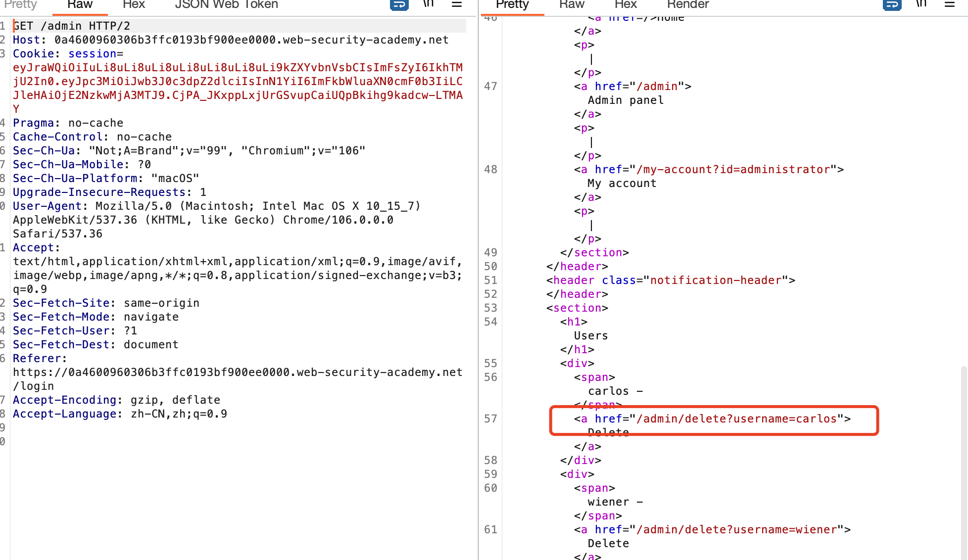Viewport: 968px width, 560px height.
Task: Click the /admin/delete?username=carlos href
Action: point(736,419)
